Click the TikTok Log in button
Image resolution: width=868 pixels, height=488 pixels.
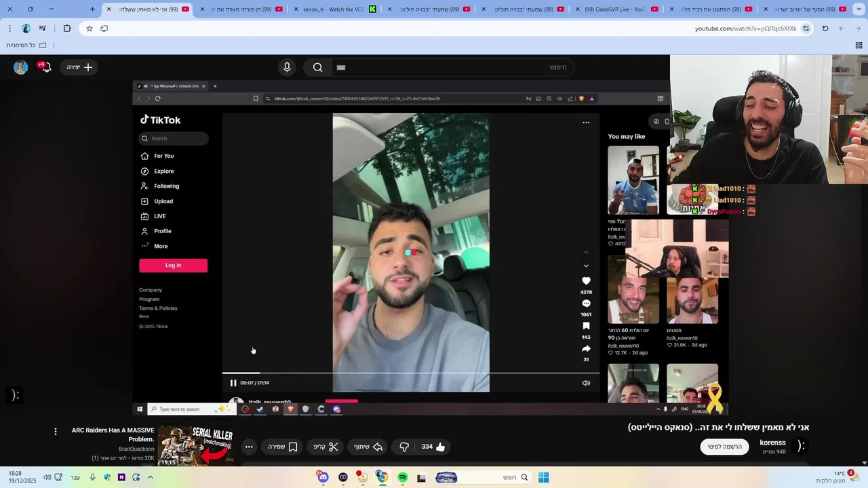click(x=174, y=265)
